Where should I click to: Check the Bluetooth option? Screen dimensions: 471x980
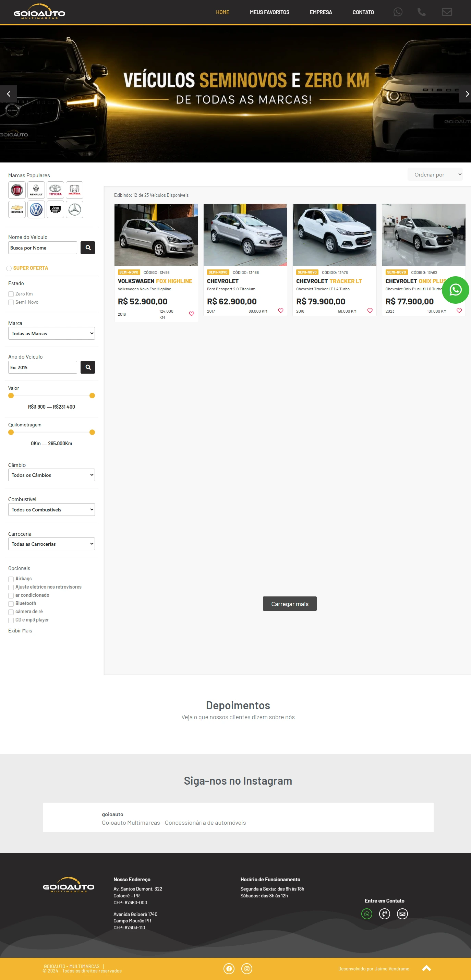point(11,604)
